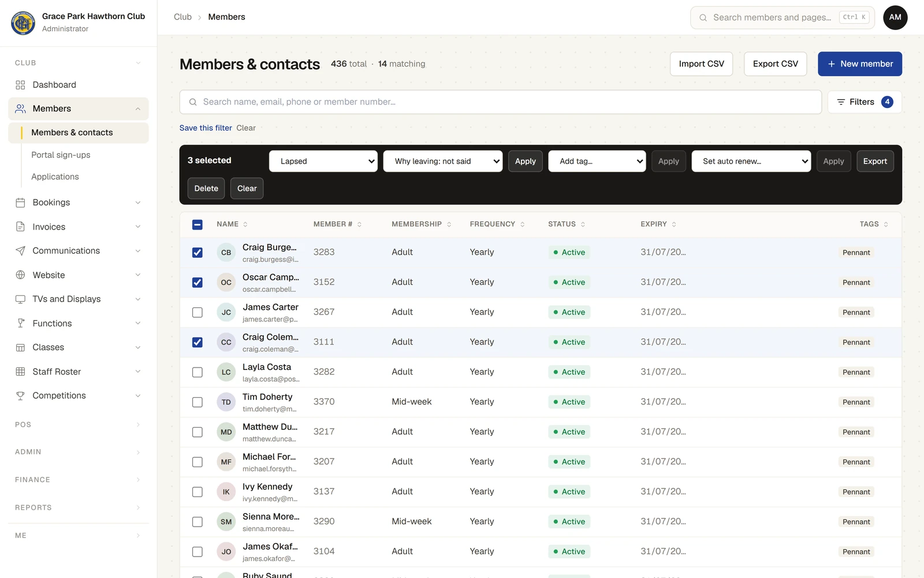Click the TVs and Displays monitor icon

[20, 299]
